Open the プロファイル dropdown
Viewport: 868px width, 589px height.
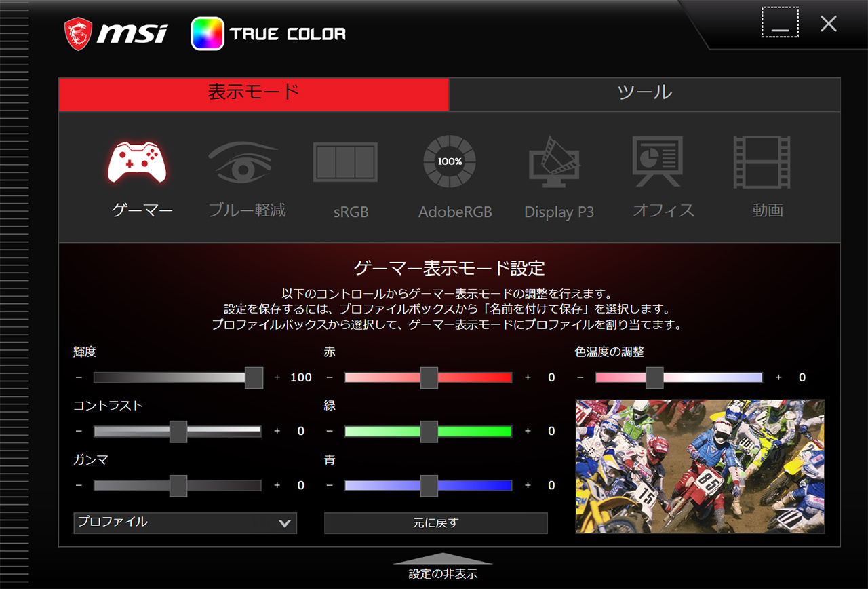(x=185, y=522)
